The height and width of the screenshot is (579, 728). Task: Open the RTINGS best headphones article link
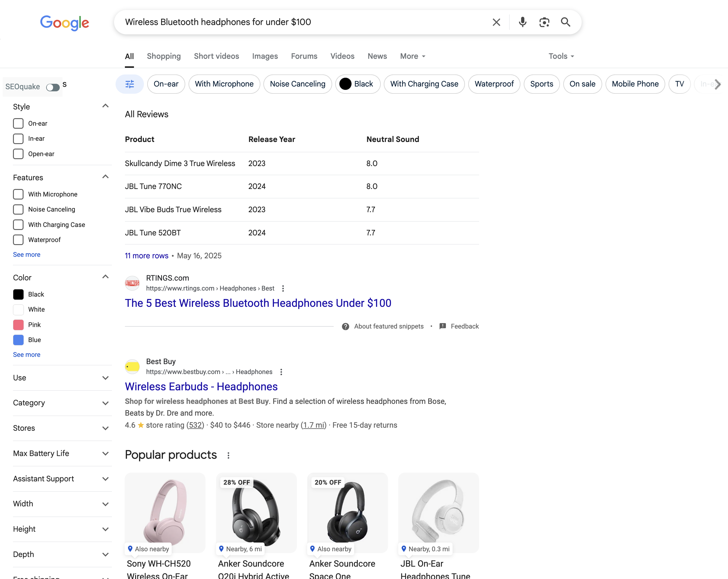[x=258, y=303]
